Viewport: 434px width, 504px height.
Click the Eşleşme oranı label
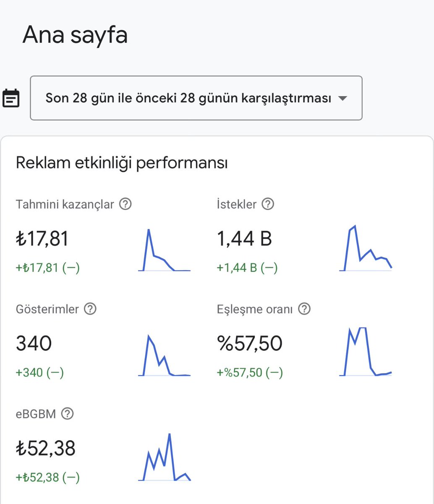pos(255,310)
